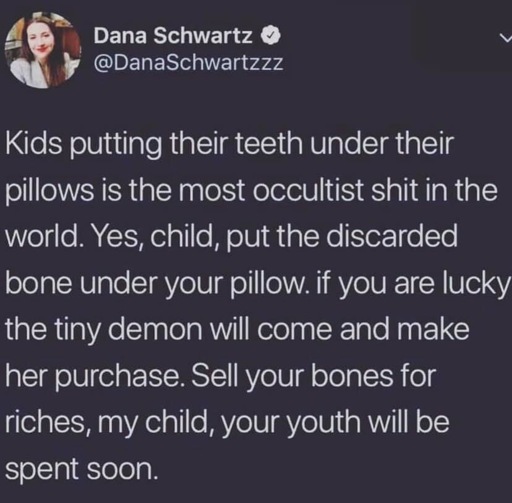Click the word 'pillows' in tweet
512x503 pixels.
click(x=49, y=192)
